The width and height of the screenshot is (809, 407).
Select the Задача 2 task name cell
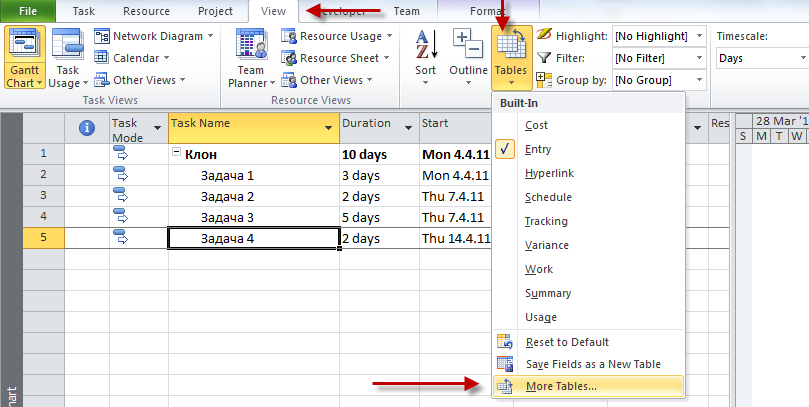point(227,197)
